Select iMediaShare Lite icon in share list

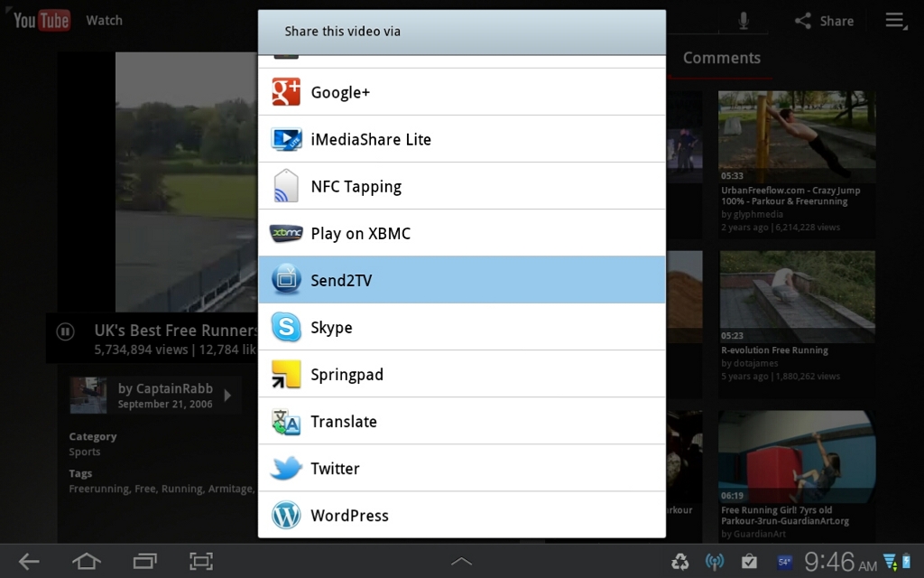tap(286, 139)
